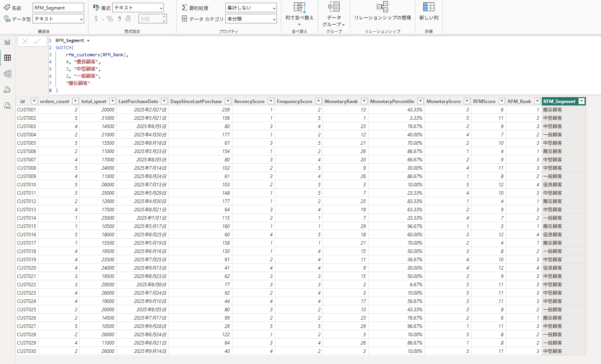Open the DAX query view icon
The height and width of the screenshot is (364, 601).
tap(8, 90)
